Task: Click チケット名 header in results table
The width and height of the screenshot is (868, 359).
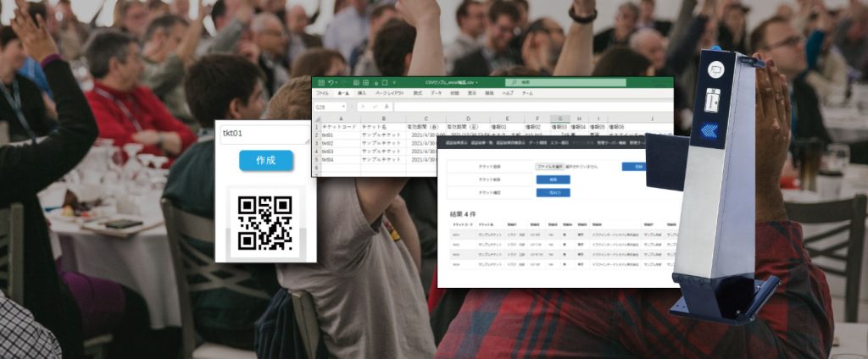Action: tap(486, 225)
